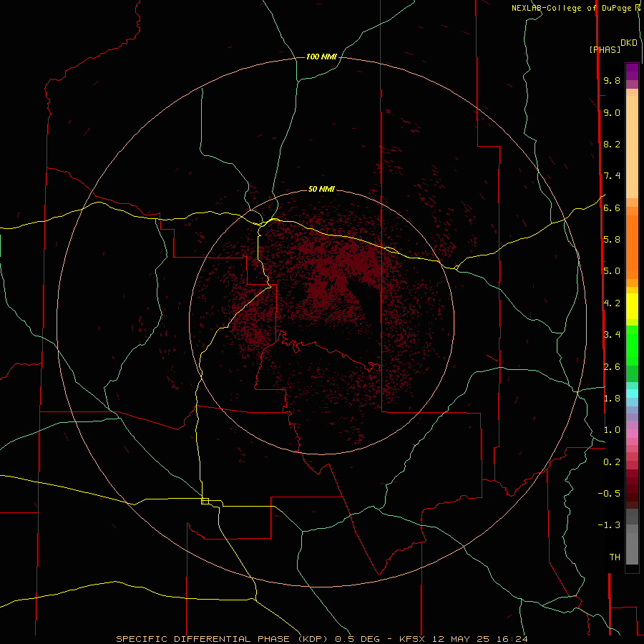This screenshot has height=644, width=644.
Task: Click the DKD label above the color scale
Action: (x=629, y=43)
